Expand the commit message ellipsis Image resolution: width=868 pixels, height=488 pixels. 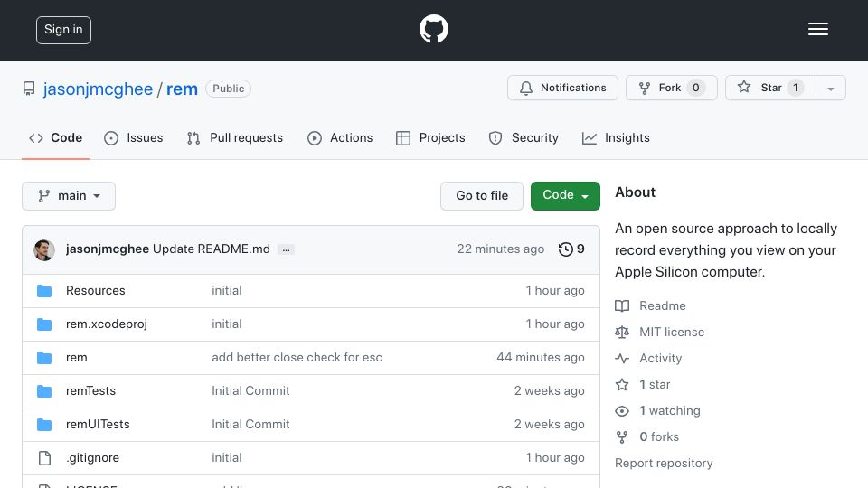(x=286, y=249)
